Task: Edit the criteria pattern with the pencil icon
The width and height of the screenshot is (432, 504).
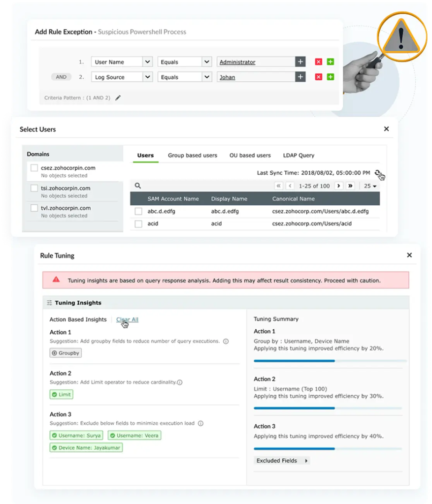Action: tap(118, 98)
